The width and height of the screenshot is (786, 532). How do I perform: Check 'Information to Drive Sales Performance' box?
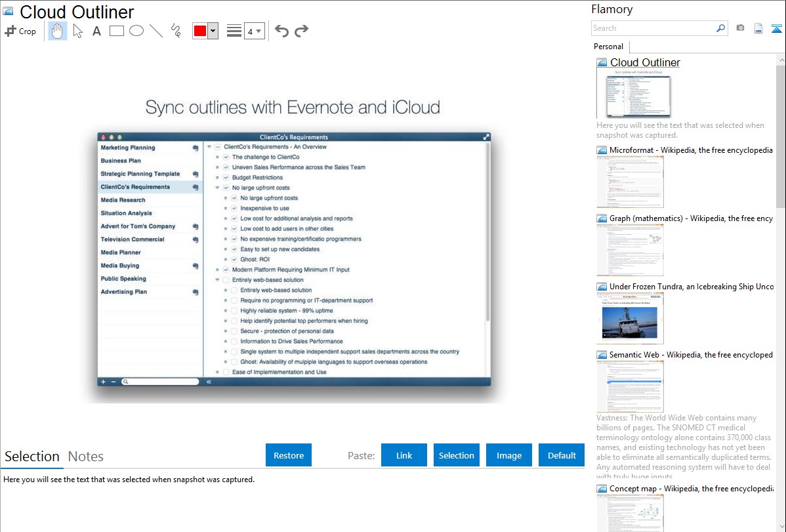pos(234,342)
